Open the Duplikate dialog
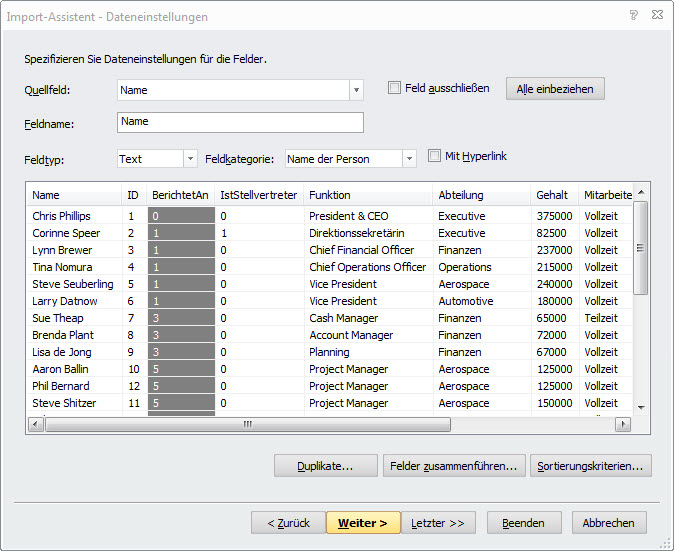This screenshot has width=674, height=551. [x=325, y=466]
